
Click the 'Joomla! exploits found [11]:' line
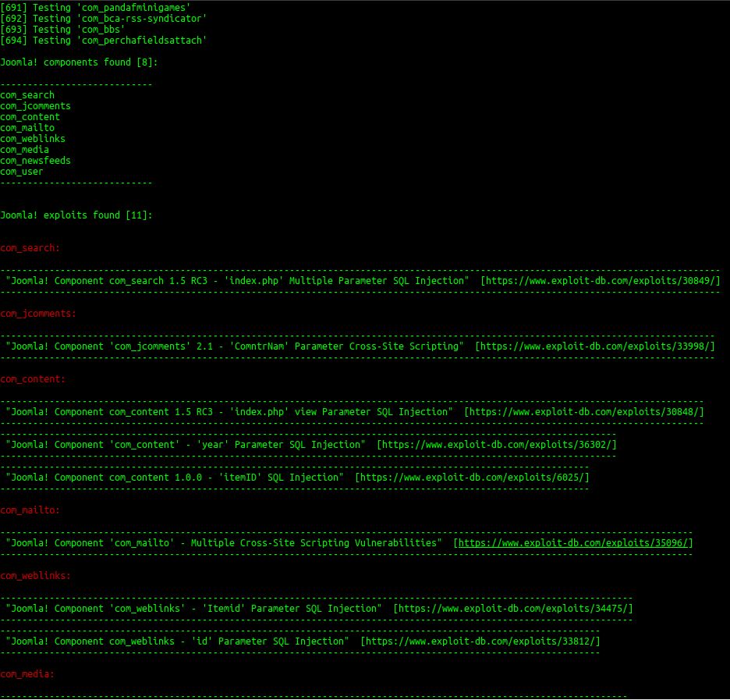[76, 215]
